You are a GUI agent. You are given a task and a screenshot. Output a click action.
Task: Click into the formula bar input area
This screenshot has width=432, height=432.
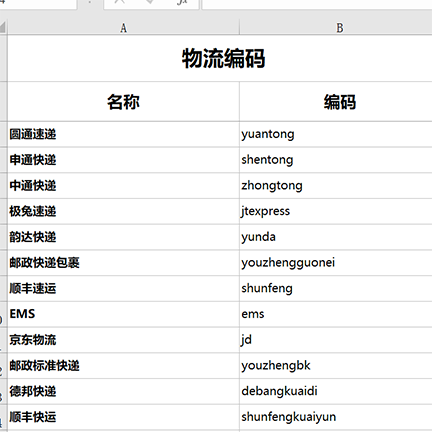pyautogui.click(x=317, y=4)
